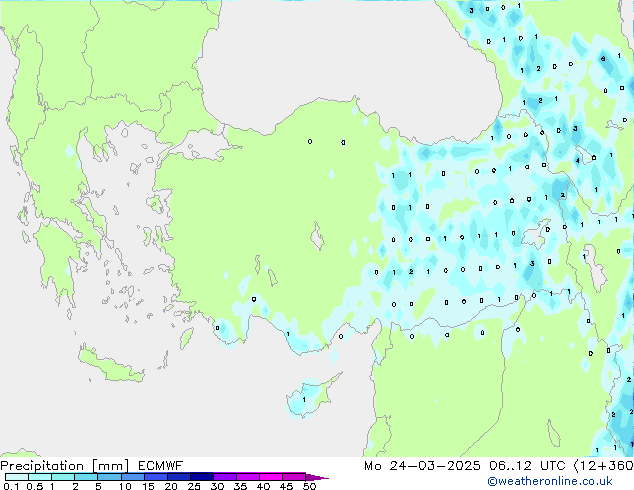Click the "25" legend scale value
The width and height of the screenshot is (634, 490).
(x=194, y=486)
